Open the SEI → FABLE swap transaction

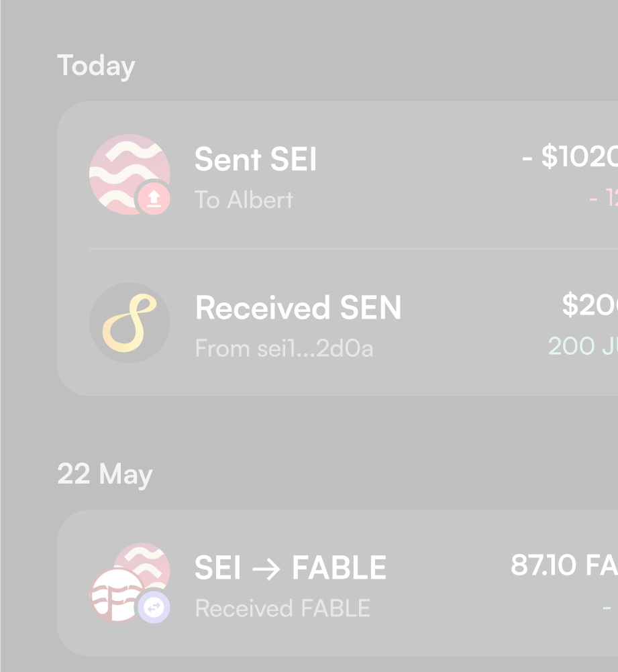[x=290, y=568]
